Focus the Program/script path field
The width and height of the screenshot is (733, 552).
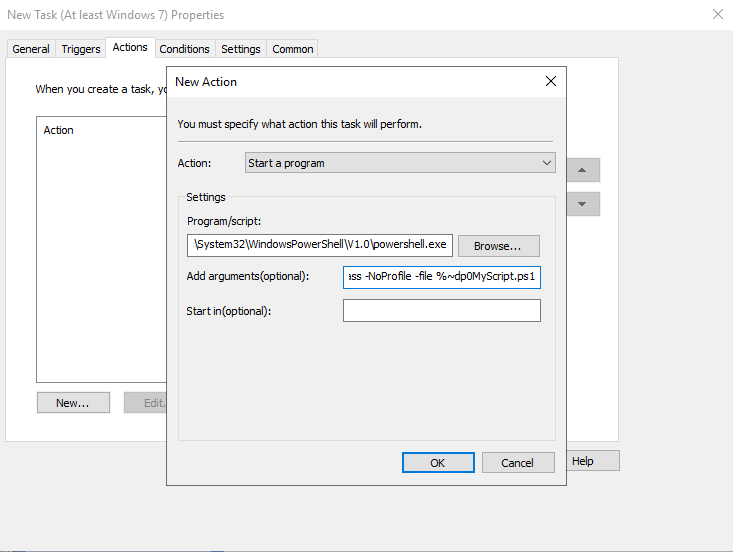point(320,245)
